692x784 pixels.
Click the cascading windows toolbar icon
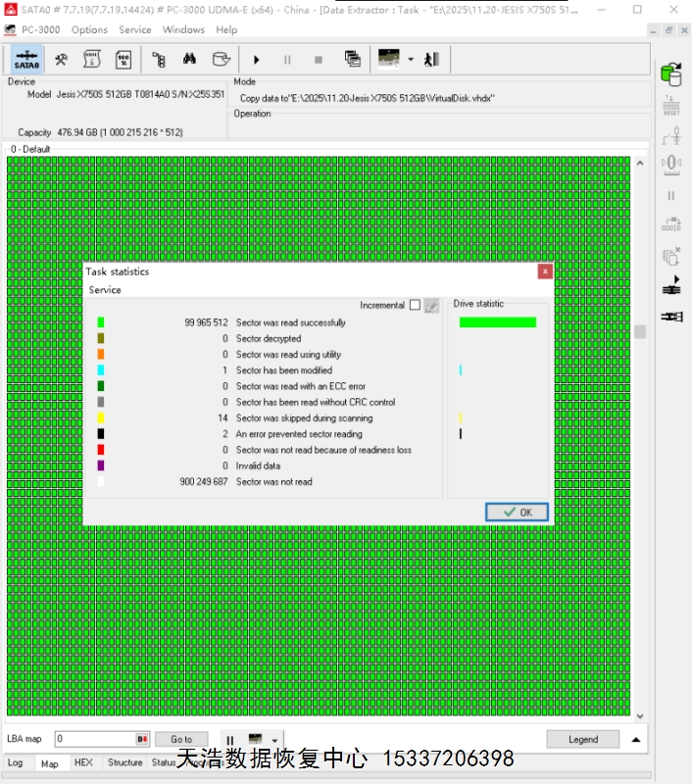click(353, 60)
